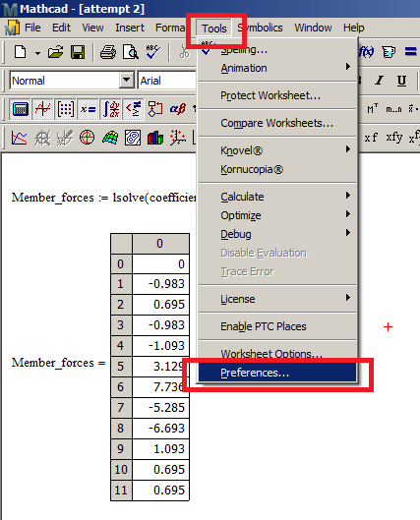Expand the Knovel® submenu
This screenshot has width=420, height=520.
pos(277,150)
